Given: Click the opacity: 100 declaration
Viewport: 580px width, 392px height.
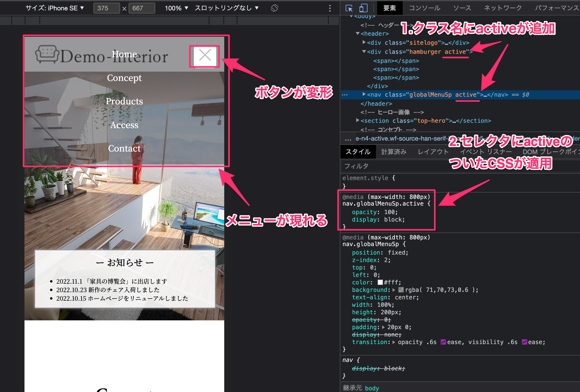Looking at the screenshot, I should [375, 212].
